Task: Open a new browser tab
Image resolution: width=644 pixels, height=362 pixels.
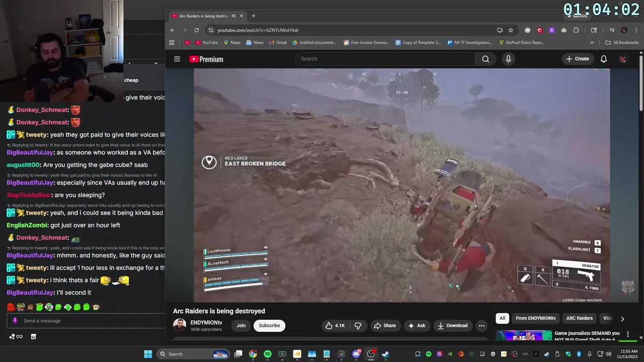Action: tap(254, 16)
